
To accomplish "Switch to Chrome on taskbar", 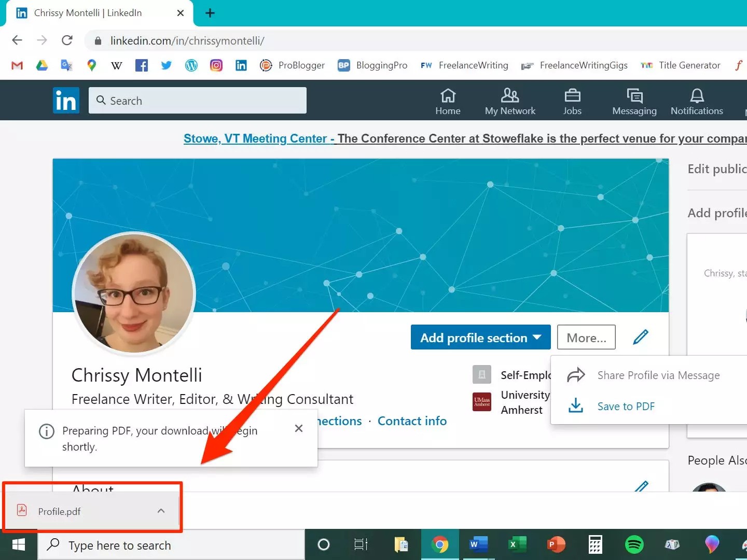I will [x=440, y=544].
